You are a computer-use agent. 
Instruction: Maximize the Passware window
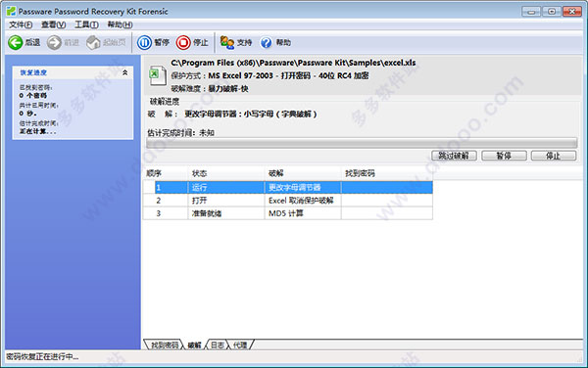point(552,12)
